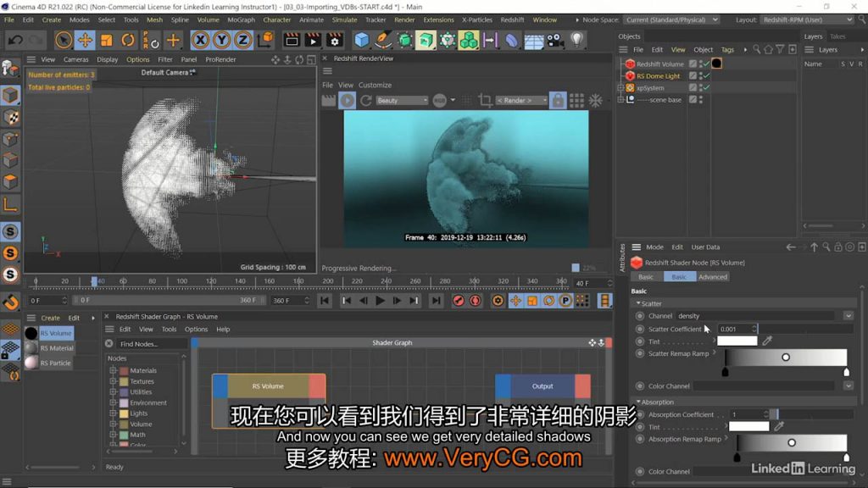868x488 pixels.
Task: Open the Camera objects icon
Action: 554,40
